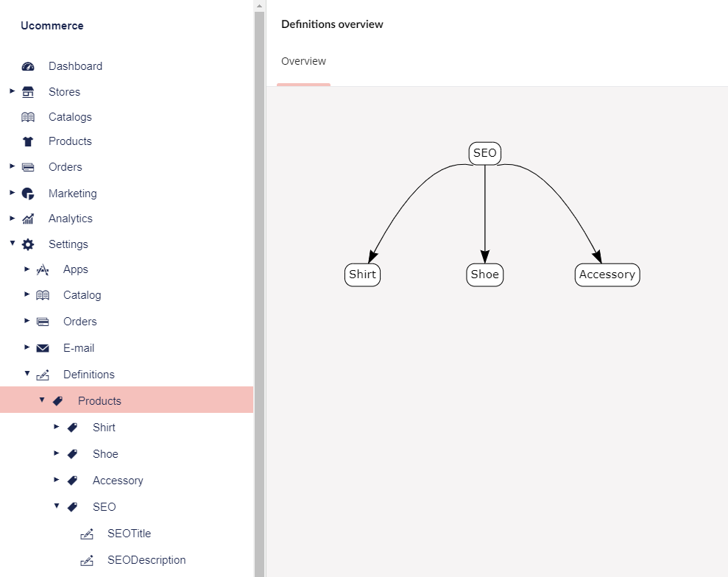Open the Shirt product definition
This screenshot has height=577, width=728.
104,428
